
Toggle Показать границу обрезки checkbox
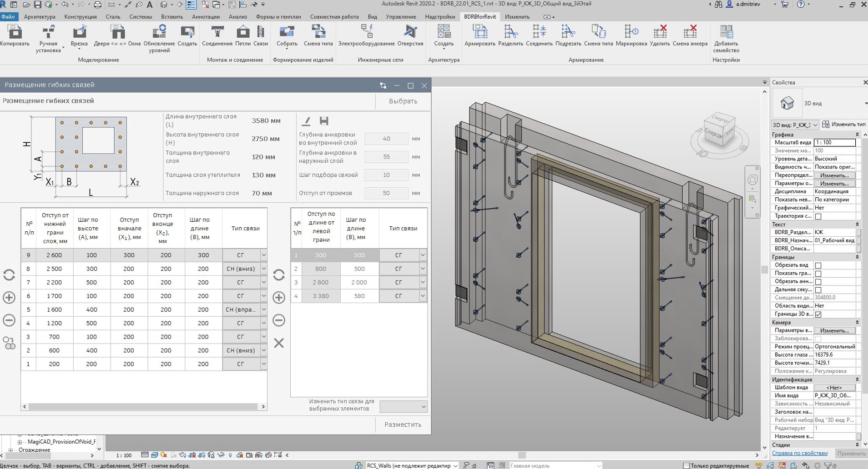pyautogui.click(x=818, y=274)
